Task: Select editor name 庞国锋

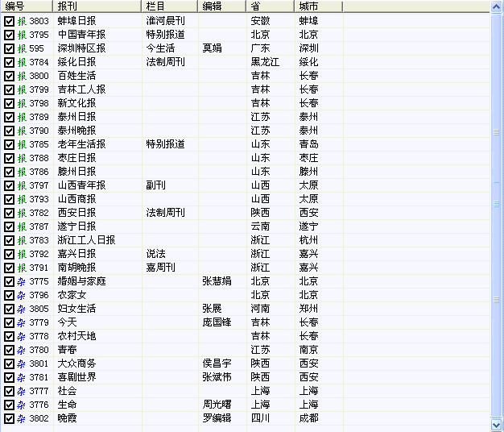Action: click(217, 322)
